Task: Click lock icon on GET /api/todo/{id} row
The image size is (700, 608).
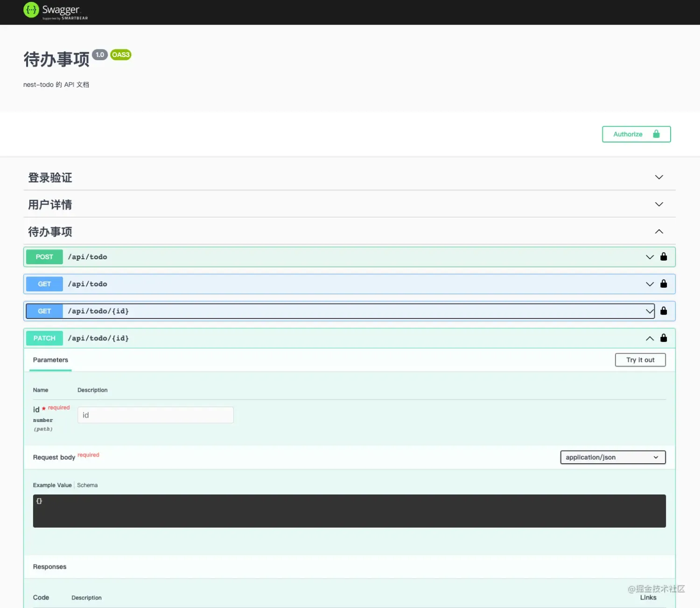Action: point(664,311)
